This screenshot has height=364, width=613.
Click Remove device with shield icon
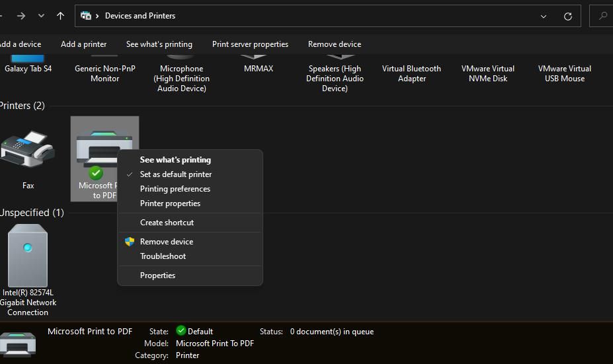tap(167, 242)
